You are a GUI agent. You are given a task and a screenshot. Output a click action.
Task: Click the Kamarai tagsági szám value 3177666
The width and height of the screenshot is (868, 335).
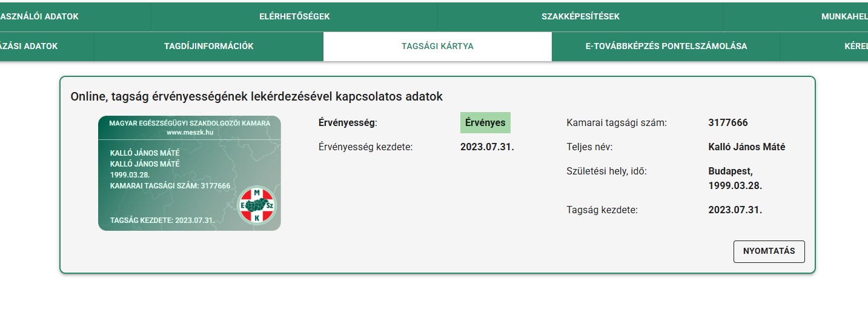[x=727, y=122]
